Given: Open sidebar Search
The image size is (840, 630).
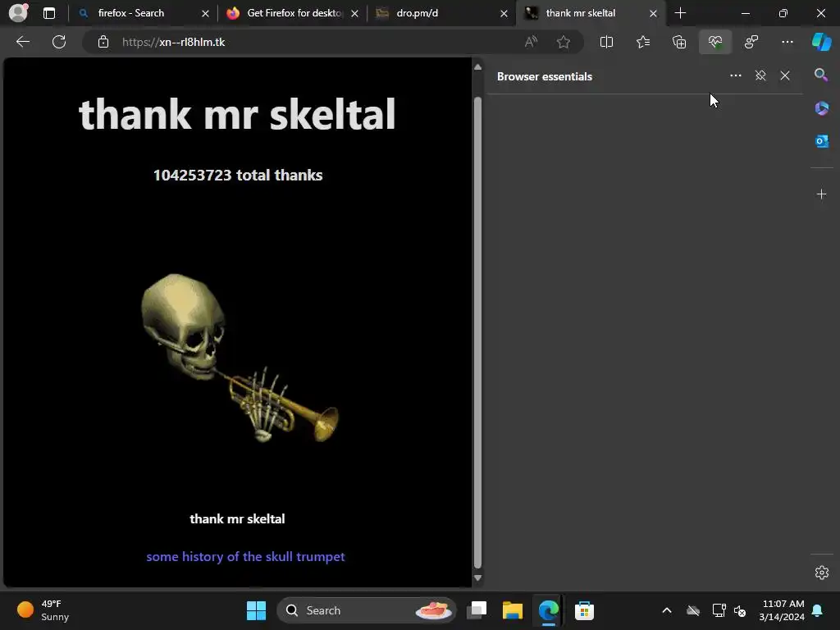Looking at the screenshot, I should (x=821, y=75).
